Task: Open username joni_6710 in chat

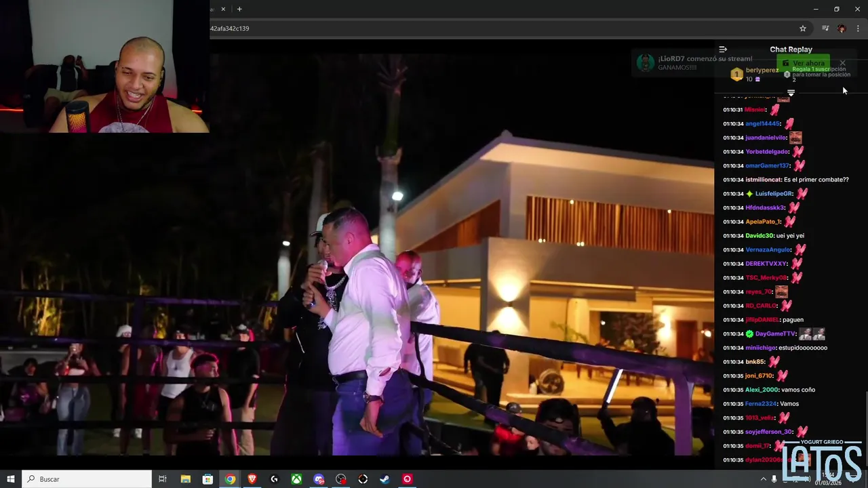Action: pyautogui.click(x=759, y=376)
